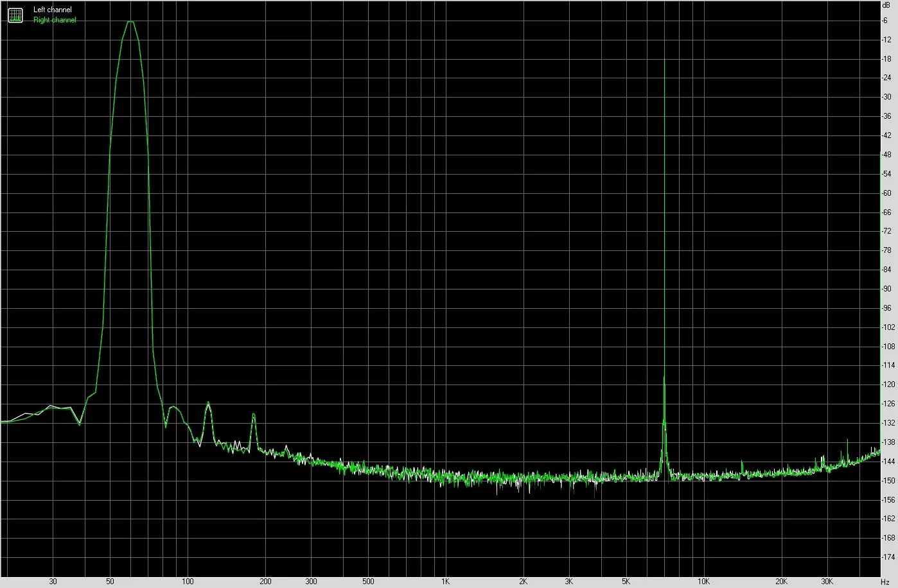Click the "20K" frequency axis label
898x588 pixels.
coord(782,582)
